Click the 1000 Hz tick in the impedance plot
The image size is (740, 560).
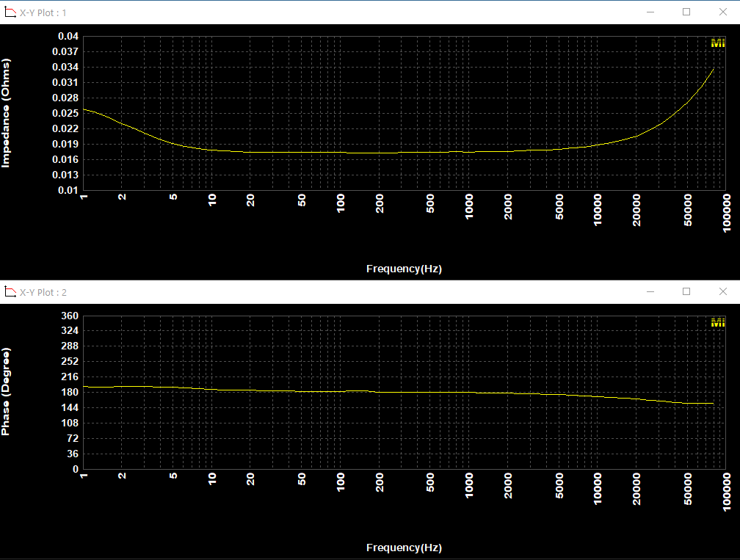click(470, 207)
